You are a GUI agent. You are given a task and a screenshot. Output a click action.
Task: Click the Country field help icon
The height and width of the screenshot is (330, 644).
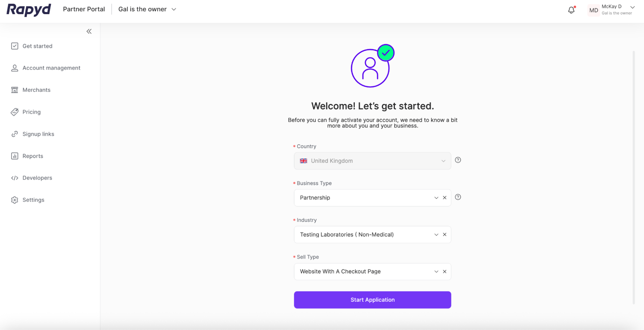click(458, 160)
